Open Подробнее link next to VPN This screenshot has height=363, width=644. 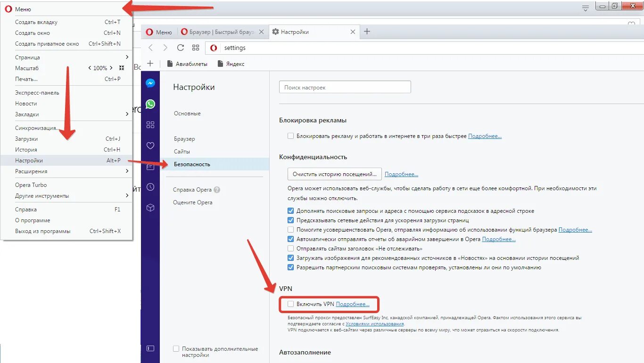[353, 304]
